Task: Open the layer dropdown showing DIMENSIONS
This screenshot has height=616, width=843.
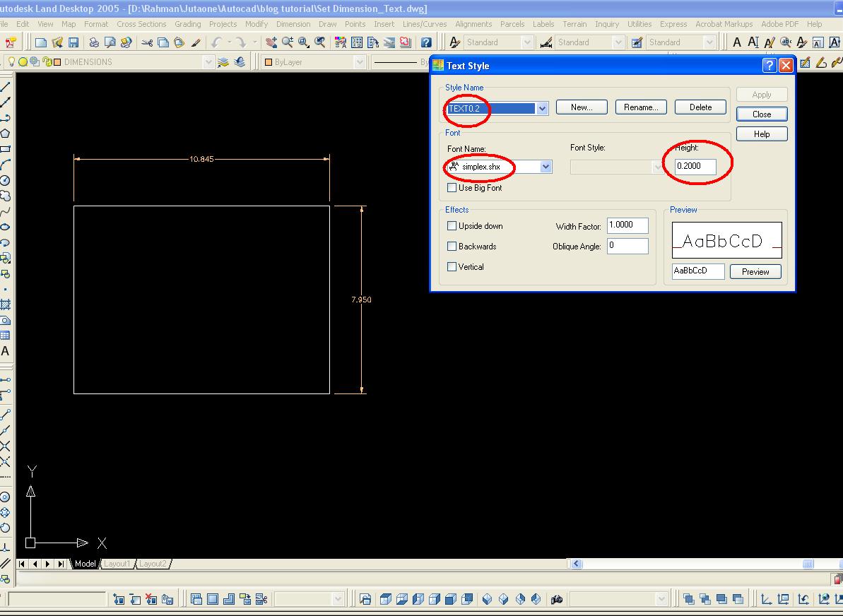Action: pyautogui.click(x=208, y=61)
